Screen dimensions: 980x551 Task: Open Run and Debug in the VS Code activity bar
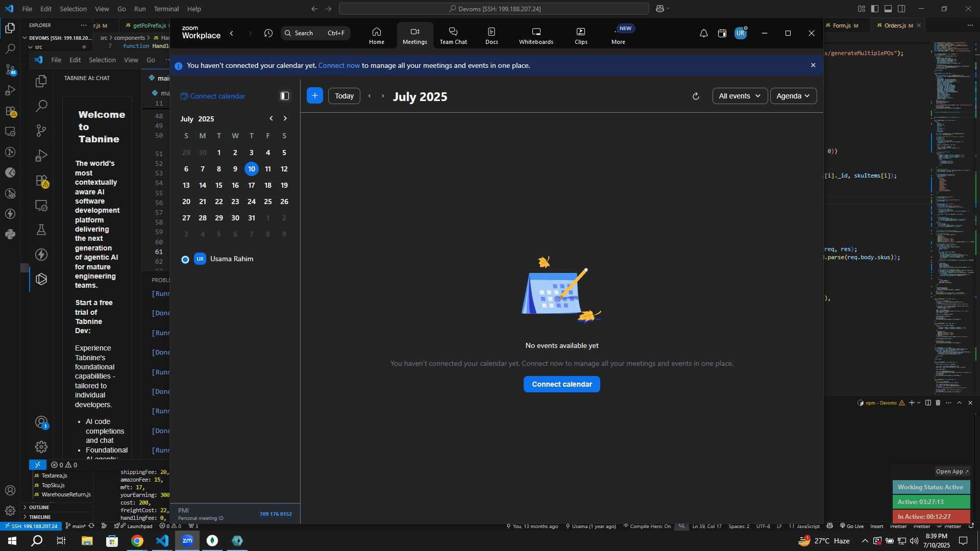click(x=10, y=90)
